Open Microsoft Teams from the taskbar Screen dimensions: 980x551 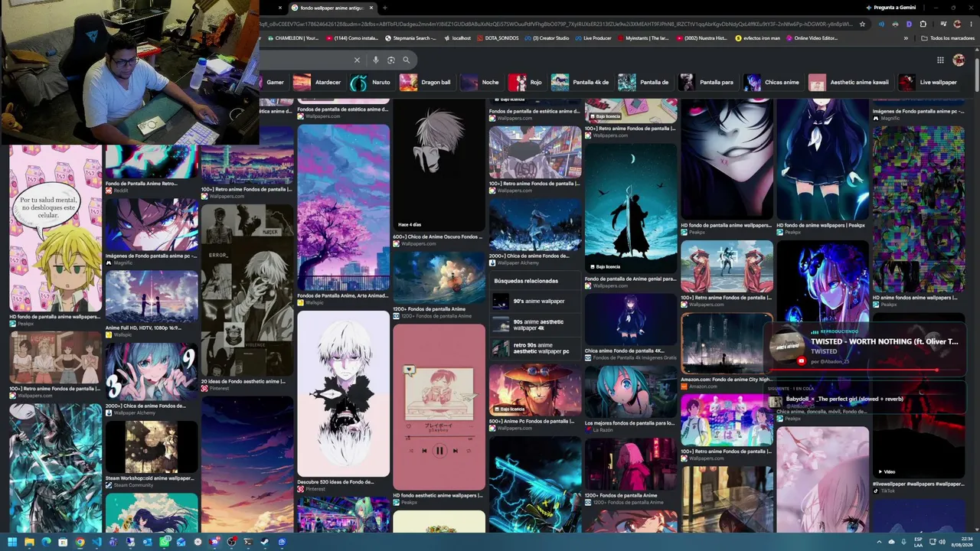click(113, 542)
